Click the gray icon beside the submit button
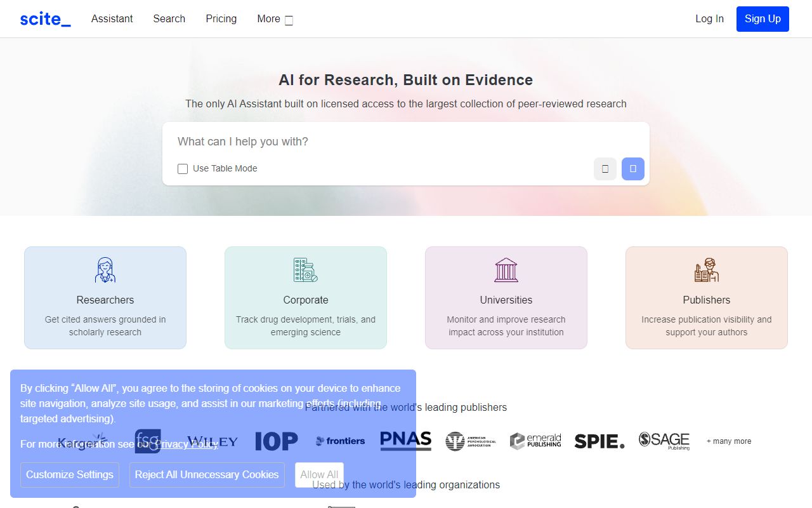 [605, 168]
